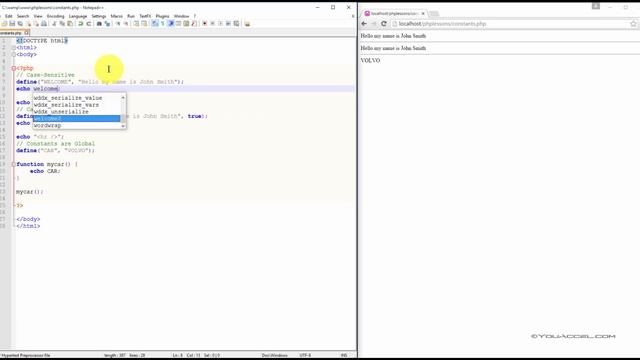640x360 pixels.
Task: Toggle Word wrap in the toolbar
Action: pos(155,24)
